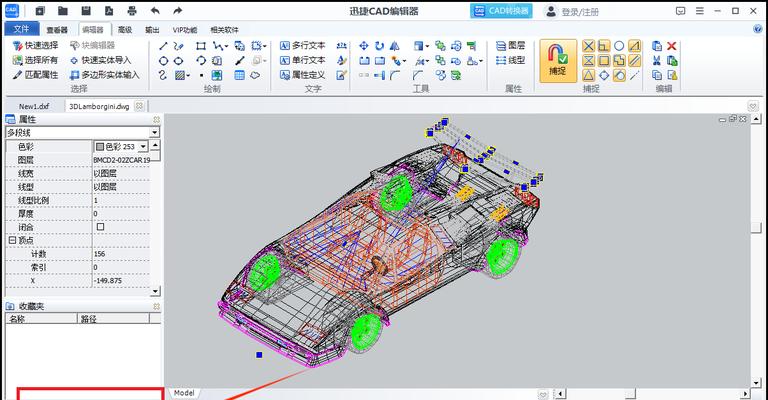Toggle the circle center snap
Screen dimensions: 768x400
[619, 46]
